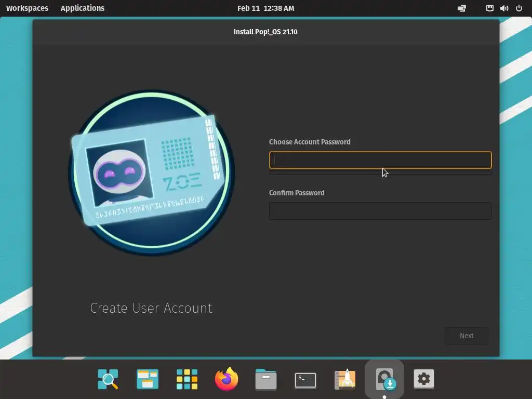Open the volume speaker icon in top bar
532x399 pixels.
[504, 8]
